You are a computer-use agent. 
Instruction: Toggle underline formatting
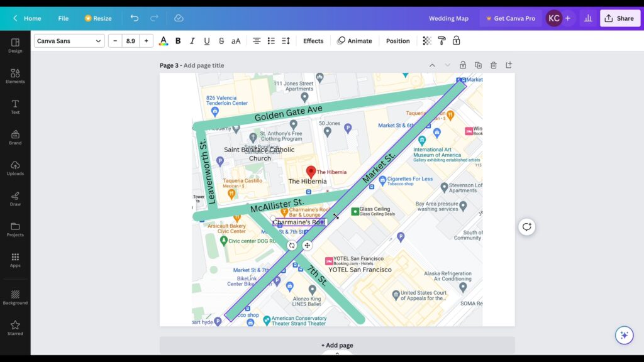pyautogui.click(x=206, y=41)
